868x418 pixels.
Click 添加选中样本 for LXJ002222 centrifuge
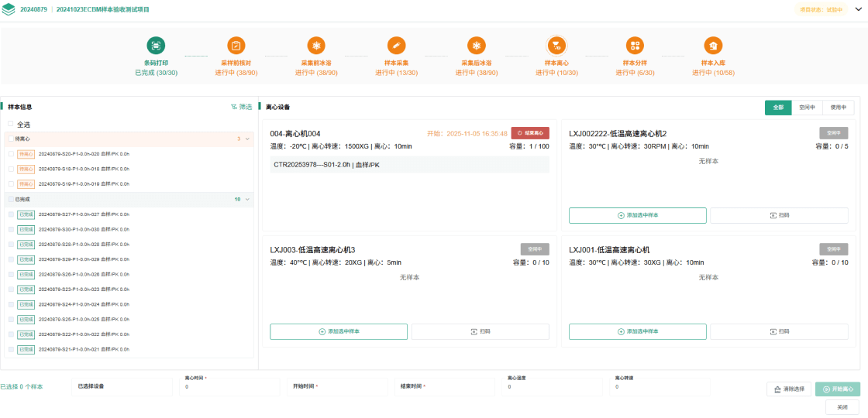(x=637, y=215)
